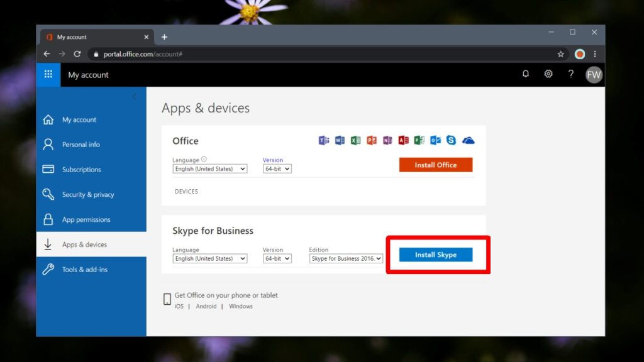Select the Microsoft Teams icon
Viewport: 644px width, 362px height.
point(323,140)
